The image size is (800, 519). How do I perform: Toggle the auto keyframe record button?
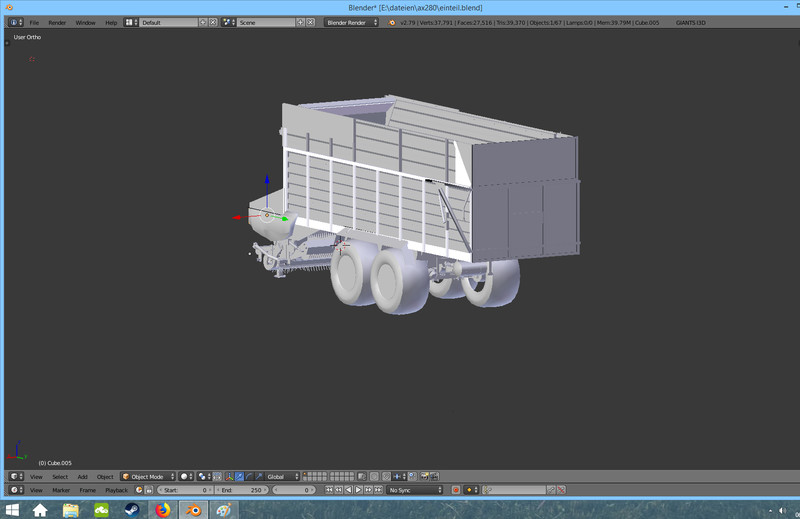click(x=456, y=490)
